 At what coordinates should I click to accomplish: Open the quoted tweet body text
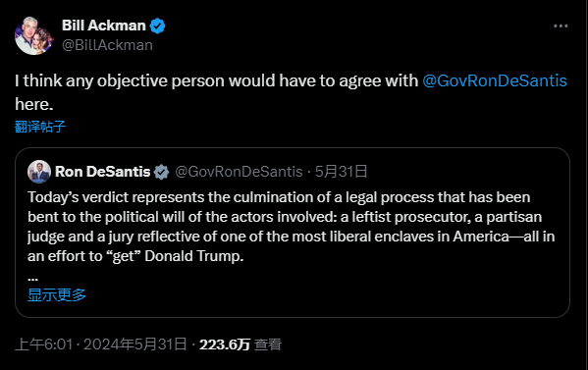tap(291, 227)
